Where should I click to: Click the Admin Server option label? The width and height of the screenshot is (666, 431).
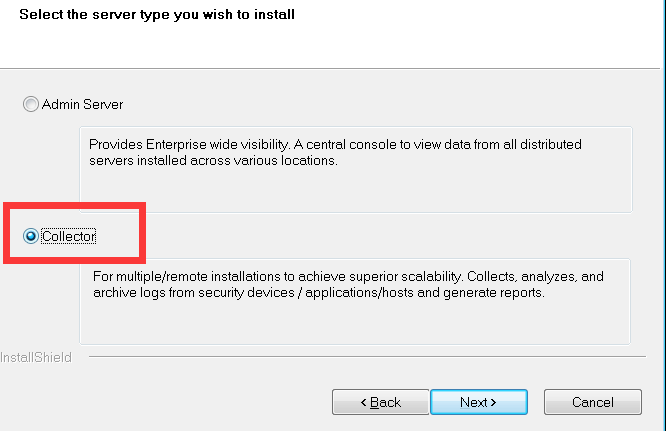pos(82,104)
